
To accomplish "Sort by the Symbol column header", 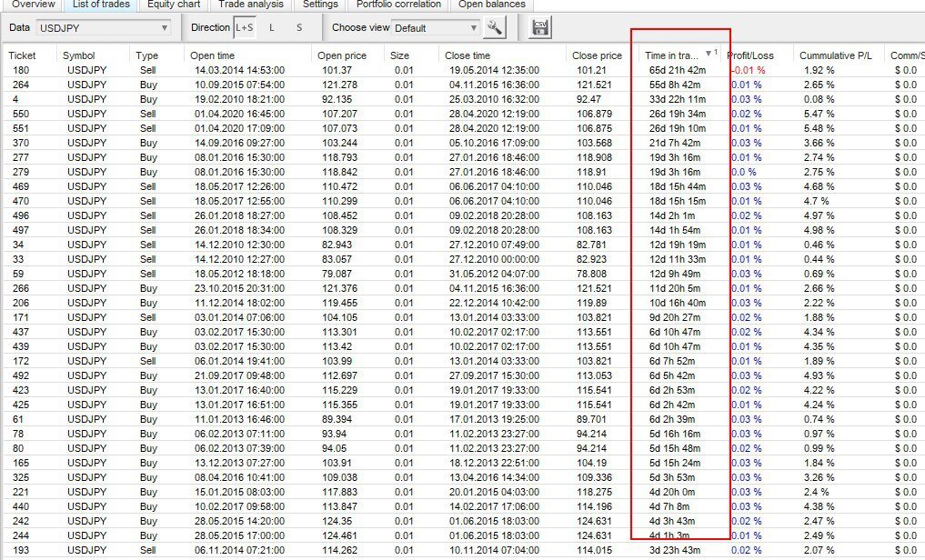I will (x=78, y=55).
